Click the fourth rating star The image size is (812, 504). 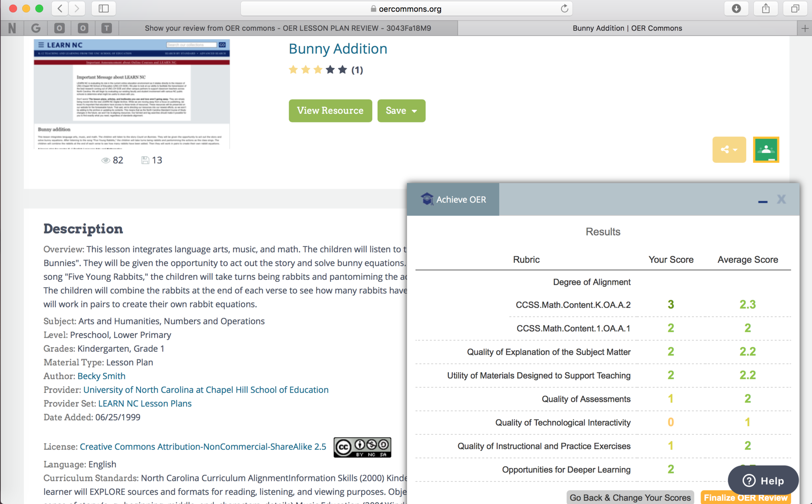pyautogui.click(x=330, y=70)
